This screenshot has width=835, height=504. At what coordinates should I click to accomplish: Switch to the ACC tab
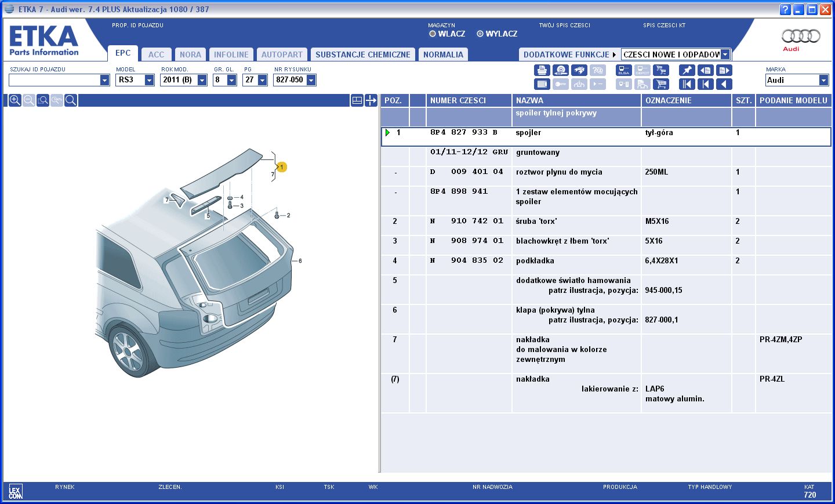tap(157, 55)
